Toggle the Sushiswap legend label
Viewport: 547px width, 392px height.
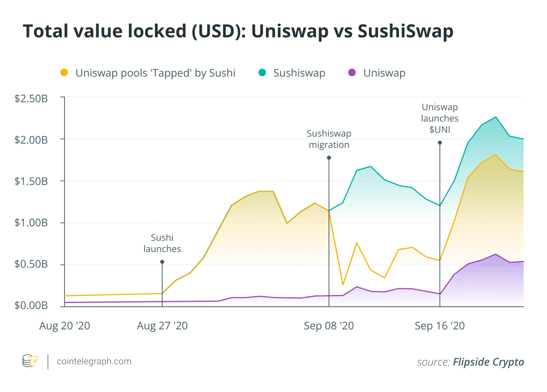point(299,73)
